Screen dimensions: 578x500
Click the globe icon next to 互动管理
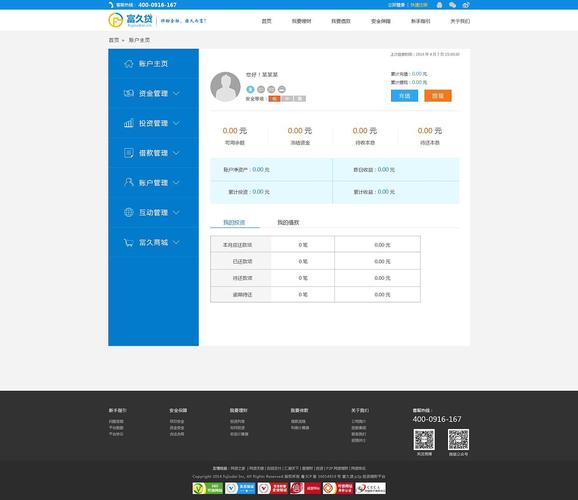129,212
